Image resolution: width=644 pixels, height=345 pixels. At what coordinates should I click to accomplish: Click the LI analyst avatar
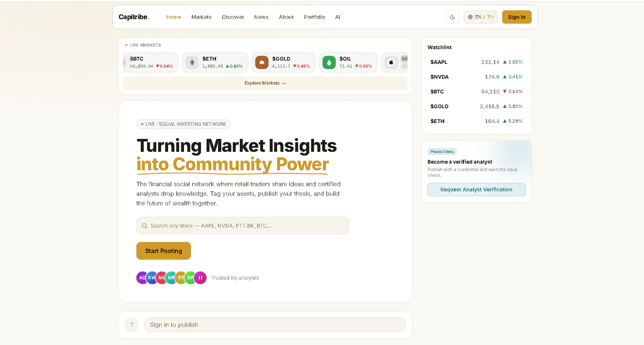pos(200,278)
